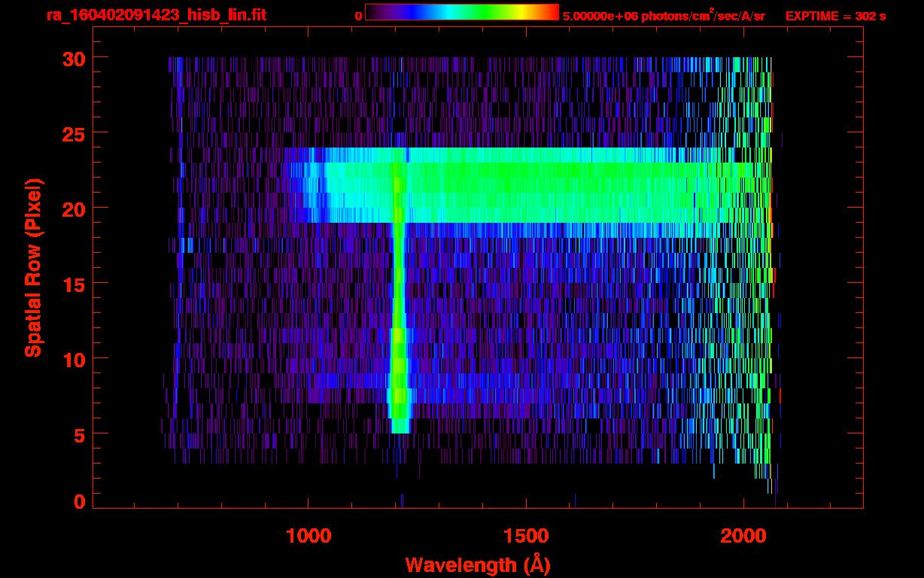Click the y-axis tick label 15
Image resolution: width=924 pixels, height=578 pixels.
coord(74,284)
